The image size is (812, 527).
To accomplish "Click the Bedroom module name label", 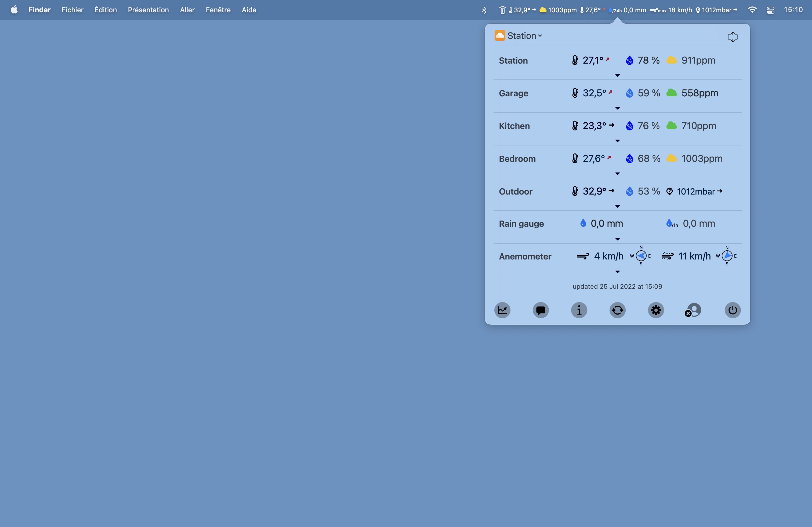I will pyautogui.click(x=517, y=159).
